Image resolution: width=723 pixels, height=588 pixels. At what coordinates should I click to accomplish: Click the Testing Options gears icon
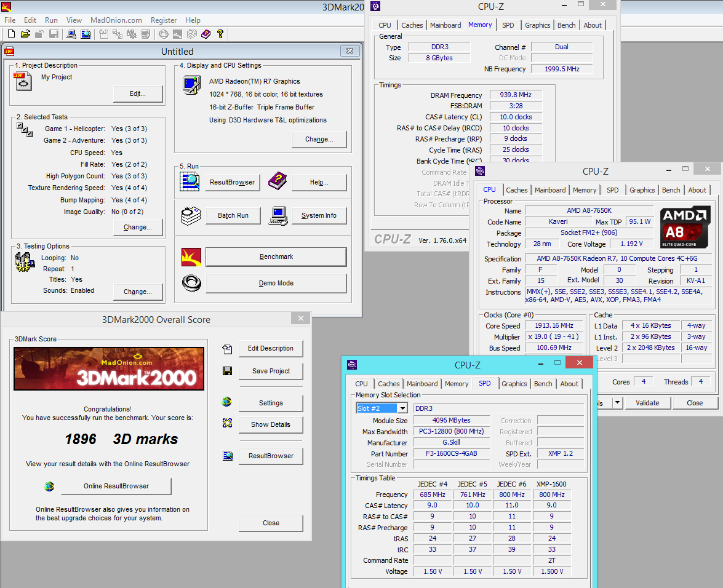tap(25, 262)
